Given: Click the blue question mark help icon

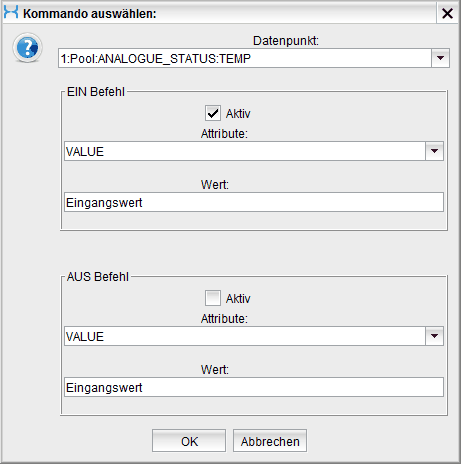Looking at the screenshot, I should [x=27, y=47].
